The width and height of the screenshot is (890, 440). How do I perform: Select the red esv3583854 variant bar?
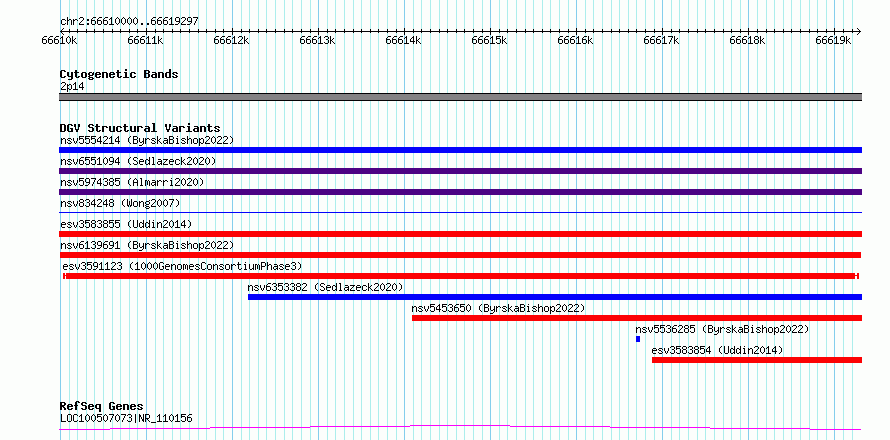click(x=757, y=360)
